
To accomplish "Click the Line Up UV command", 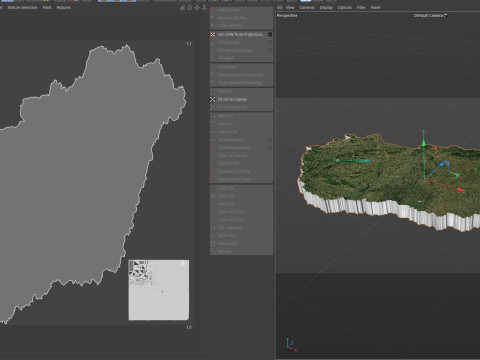I will [x=241, y=132].
